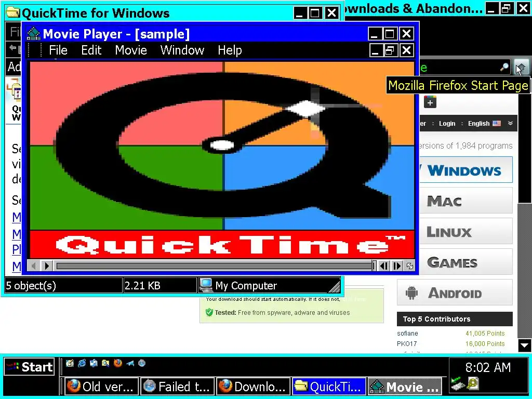532x399 pixels.
Task: Click contributor name PKO17
Action: [x=407, y=344]
